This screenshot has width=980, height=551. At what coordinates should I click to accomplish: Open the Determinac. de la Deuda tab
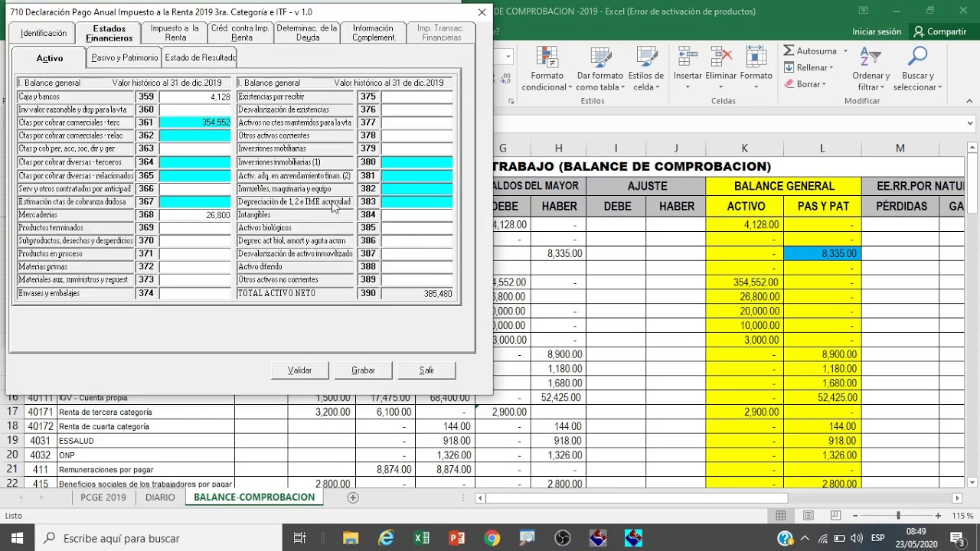[x=307, y=33]
